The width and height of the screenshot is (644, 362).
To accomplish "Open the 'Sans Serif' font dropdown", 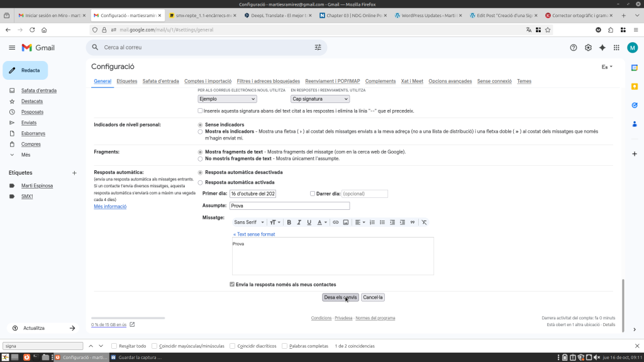I will 249,222.
